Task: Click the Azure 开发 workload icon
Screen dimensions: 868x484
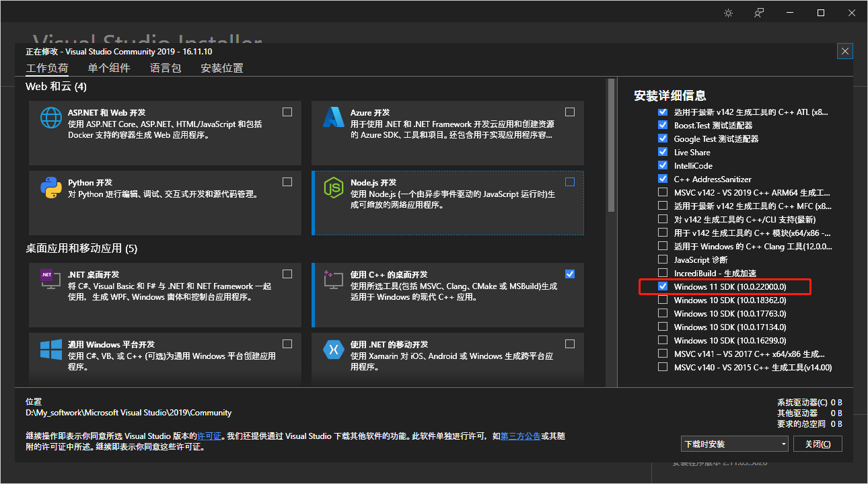Action: click(334, 118)
